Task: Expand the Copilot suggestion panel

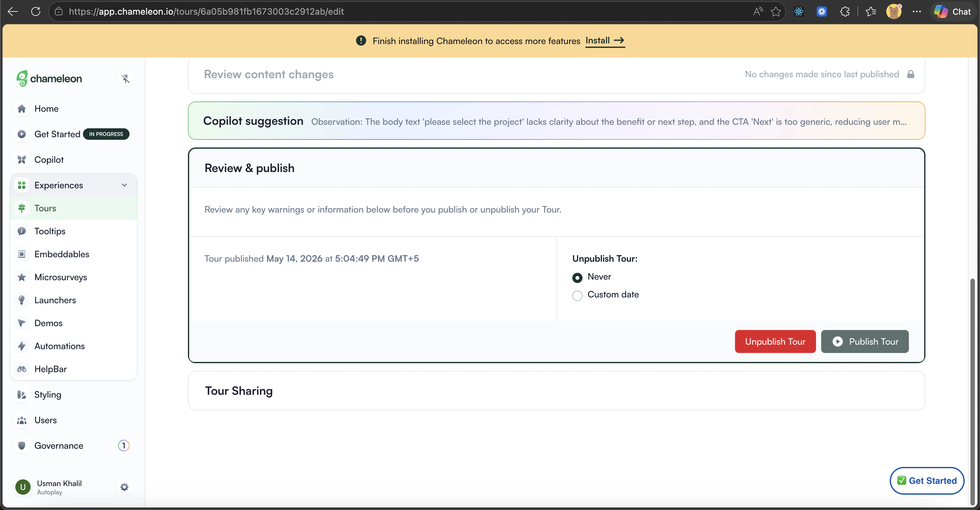Action: pos(556,121)
